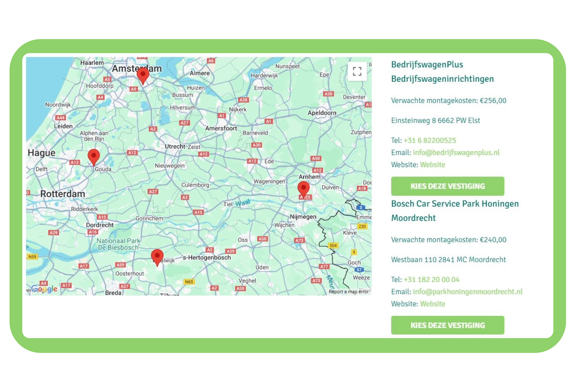Click Nationaal Park De Biesbosch label

coord(118,244)
